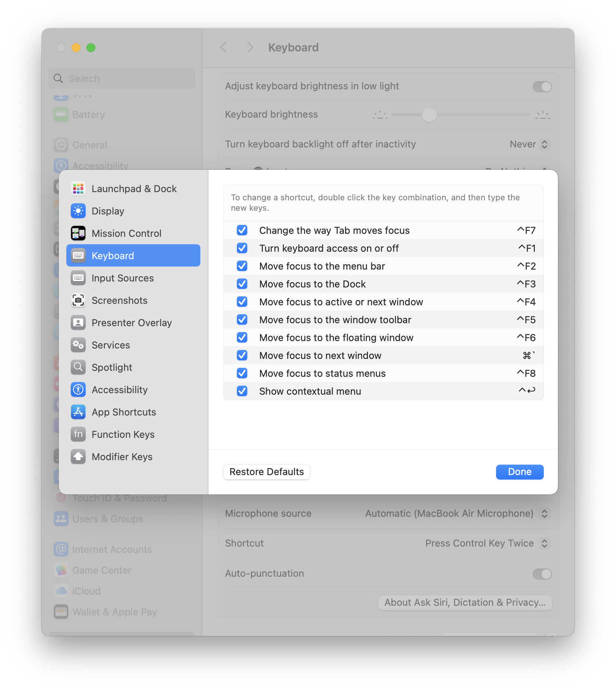Open iCloud in settings sidebar
The height and width of the screenshot is (691, 616).
(x=122, y=591)
